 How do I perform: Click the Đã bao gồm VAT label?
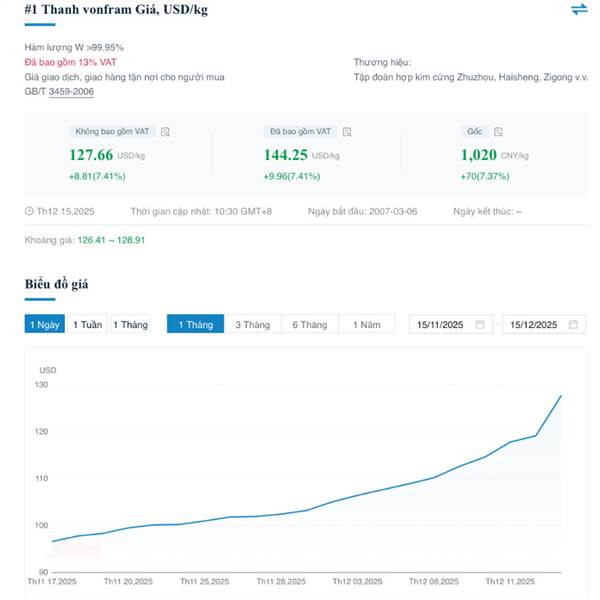300,131
